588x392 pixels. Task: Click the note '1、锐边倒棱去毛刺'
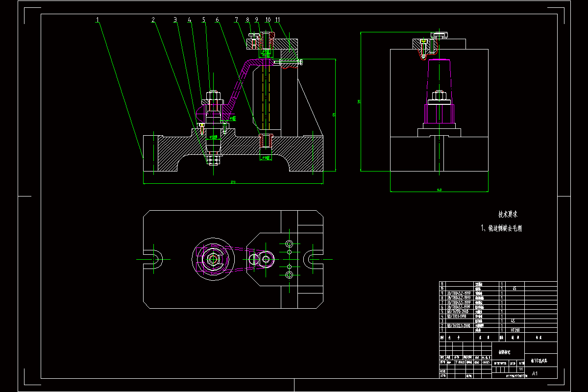[502, 228]
